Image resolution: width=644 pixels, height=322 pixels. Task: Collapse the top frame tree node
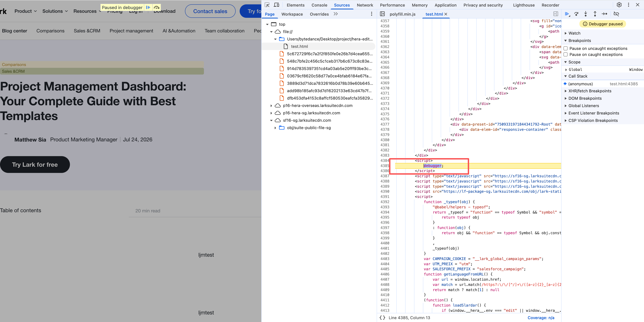click(x=267, y=24)
